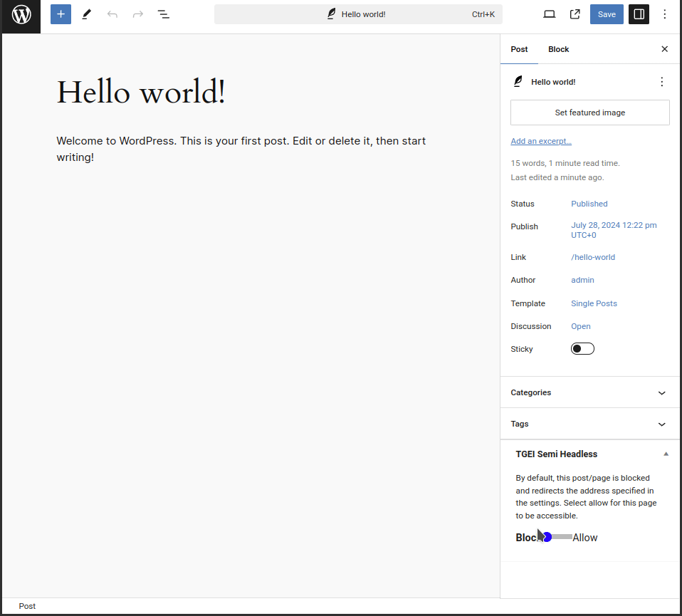The image size is (682, 616).
Task: Expand the Tags panel
Action: tap(589, 424)
